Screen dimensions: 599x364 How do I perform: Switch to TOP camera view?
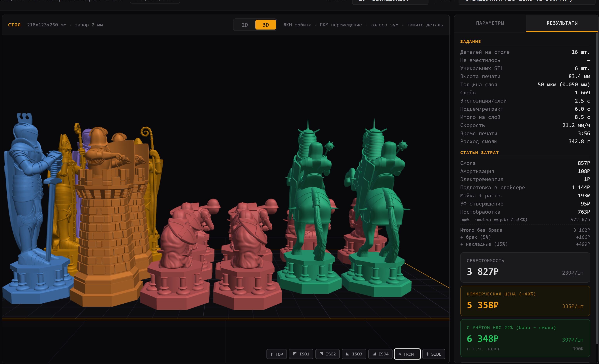pos(276,354)
